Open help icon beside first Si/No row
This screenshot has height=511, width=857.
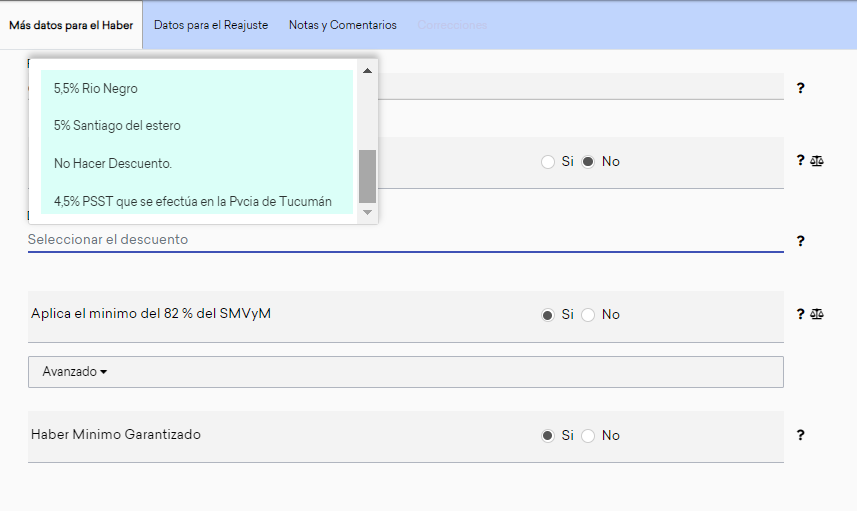pos(800,160)
